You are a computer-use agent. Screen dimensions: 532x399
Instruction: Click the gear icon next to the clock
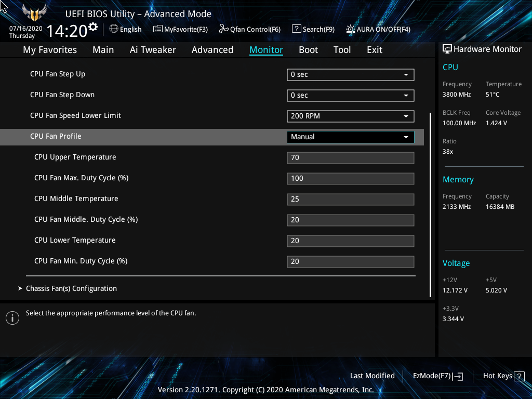(x=93, y=26)
